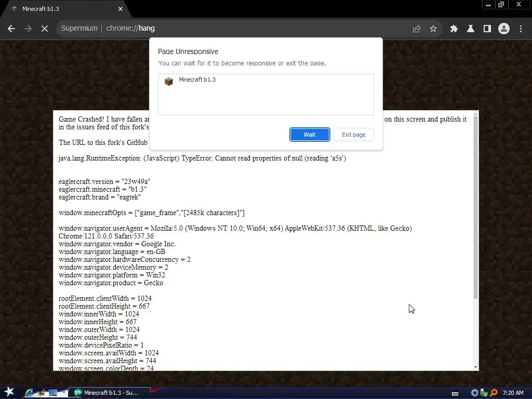532x399 pixels.
Task: Click the window.screen.availWidth line
Action: click(109, 353)
